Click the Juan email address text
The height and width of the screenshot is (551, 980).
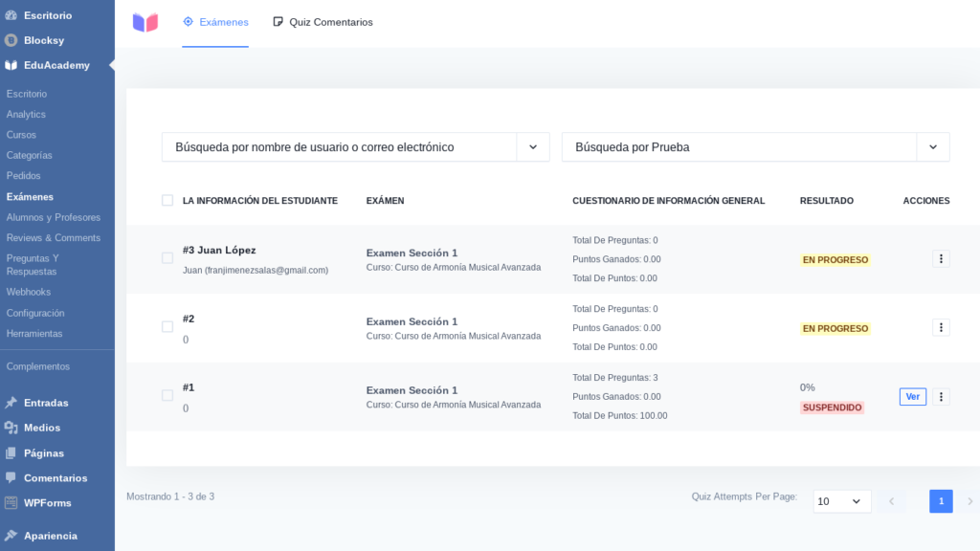(x=255, y=271)
